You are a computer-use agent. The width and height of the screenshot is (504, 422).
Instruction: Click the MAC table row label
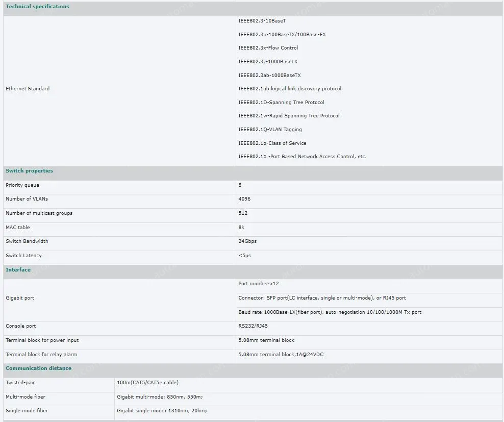click(18, 228)
